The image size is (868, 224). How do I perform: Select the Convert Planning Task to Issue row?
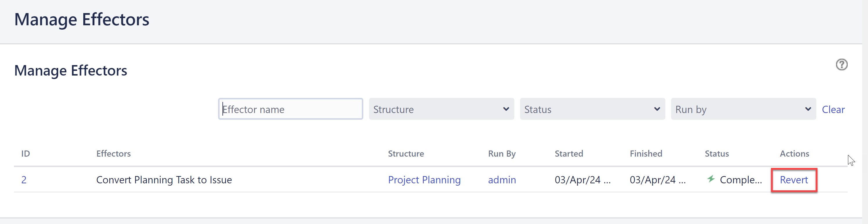coord(164,180)
